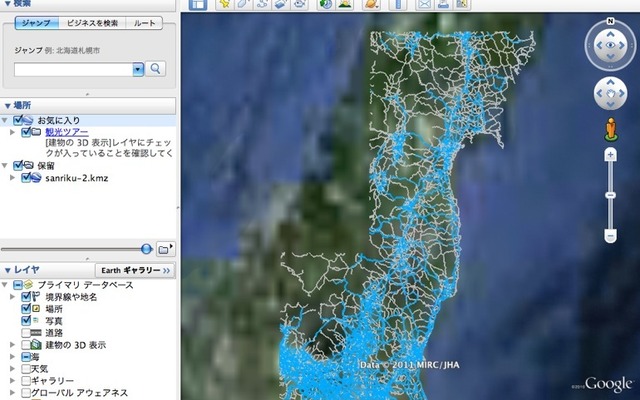Viewport: 640px width, 400px height.
Task: Click the email envelope toolbar icon
Action: pos(424,4)
